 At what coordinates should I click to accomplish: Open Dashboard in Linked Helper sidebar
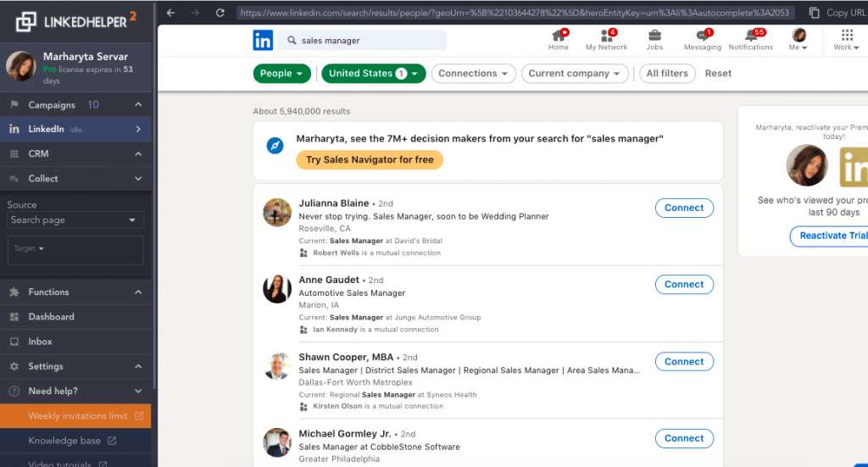51,317
